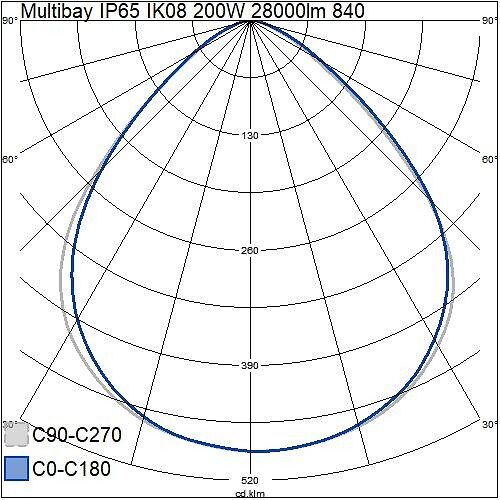Click the cd.klm unit label
Screen dimensions: 500x500
250,494
